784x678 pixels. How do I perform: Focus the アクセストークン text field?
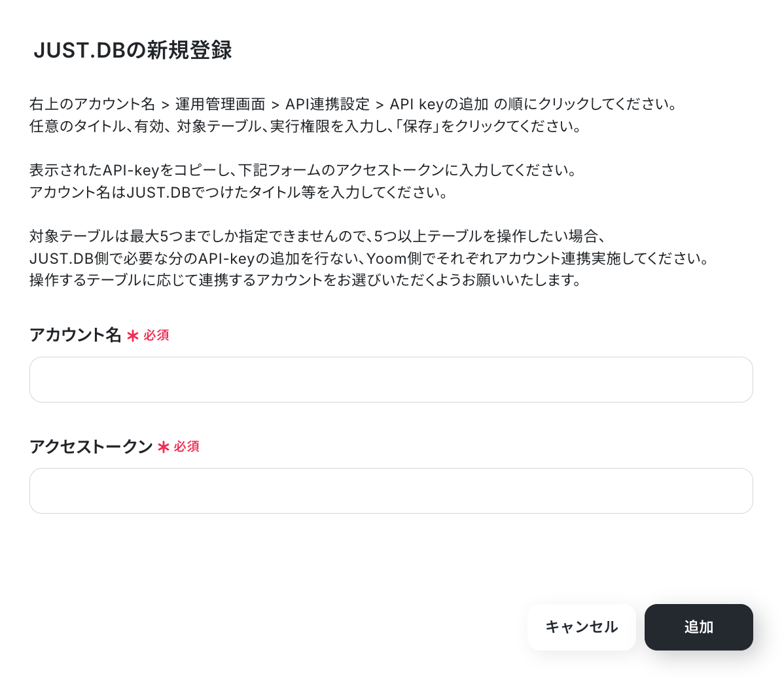(x=391, y=491)
